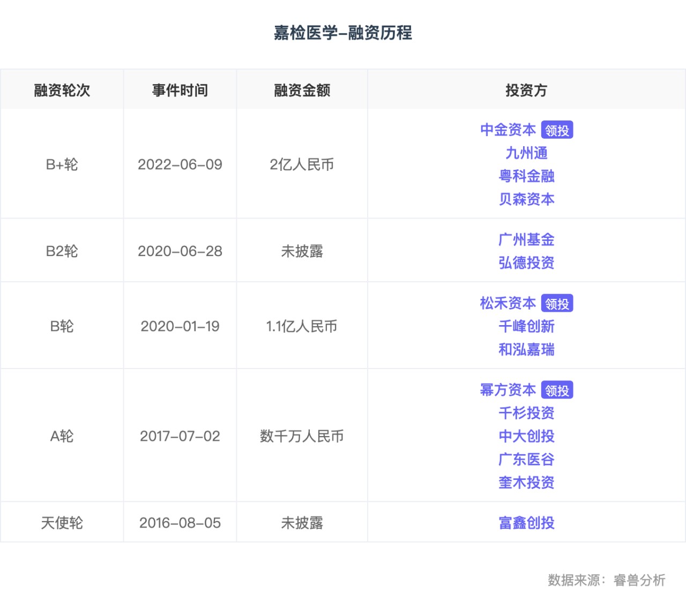Click the title 嘉检医学–融资历程
This screenshot has width=686, height=616.
coord(343,33)
